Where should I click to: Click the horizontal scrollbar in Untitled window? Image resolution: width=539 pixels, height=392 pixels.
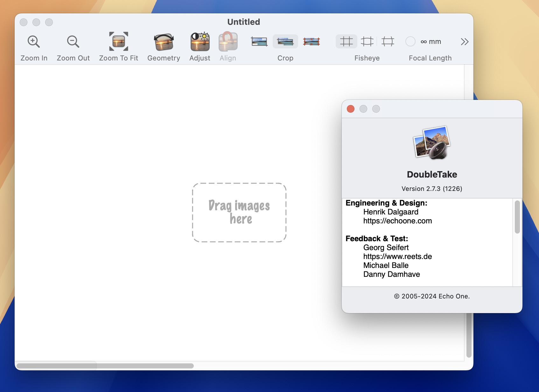click(x=105, y=366)
